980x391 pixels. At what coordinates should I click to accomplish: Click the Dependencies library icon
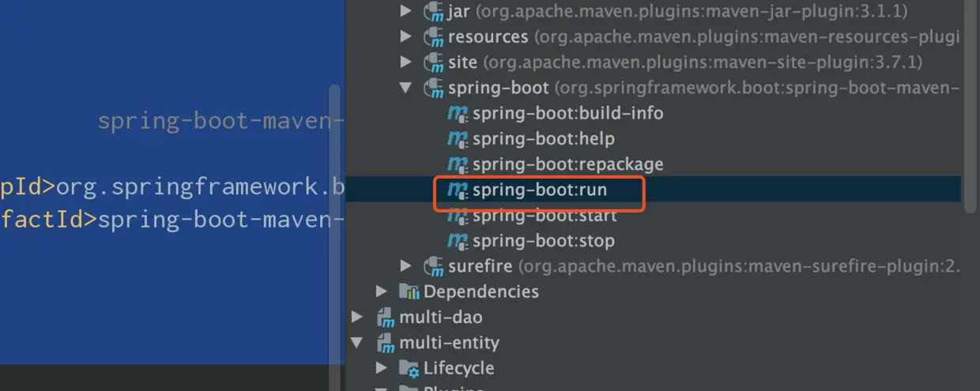[x=409, y=291]
